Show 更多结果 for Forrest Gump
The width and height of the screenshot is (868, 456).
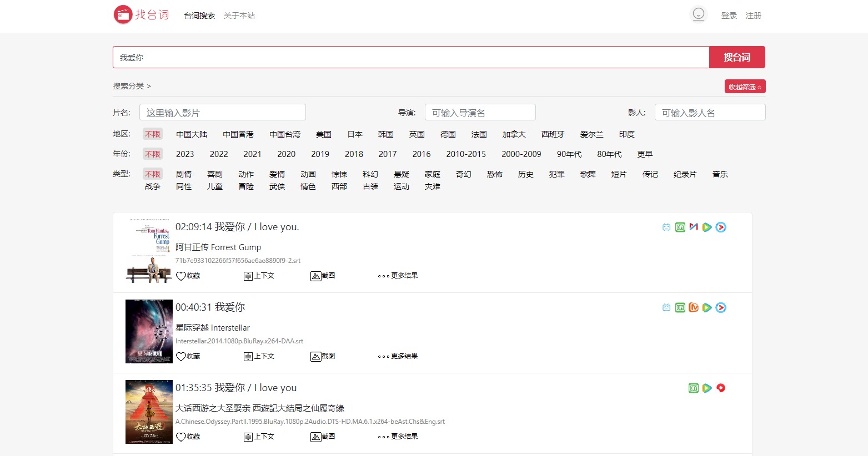pos(398,276)
